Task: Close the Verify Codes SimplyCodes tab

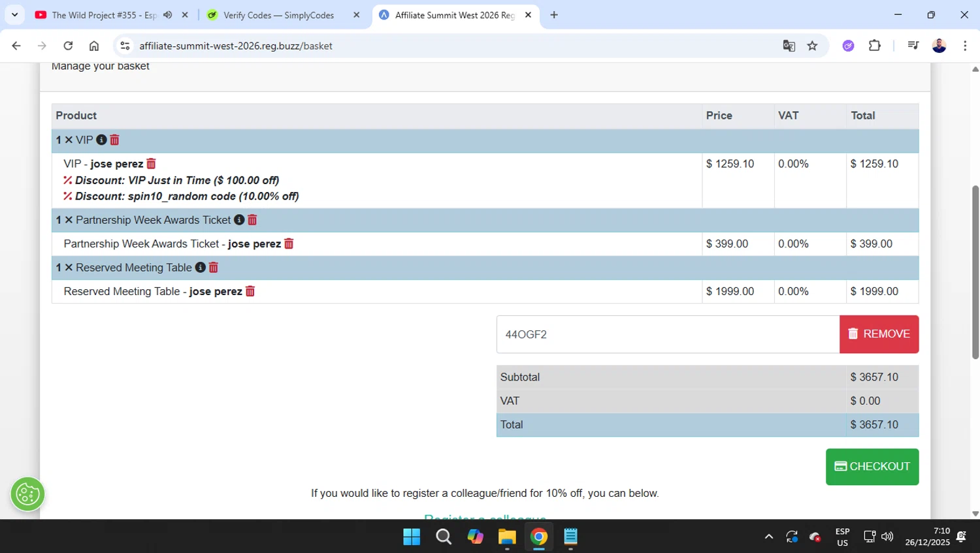Action: pyautogui.click(x=356, y=15)
